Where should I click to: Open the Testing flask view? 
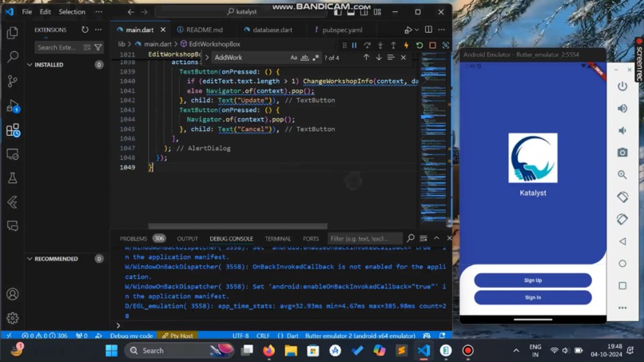pos(12,178)
